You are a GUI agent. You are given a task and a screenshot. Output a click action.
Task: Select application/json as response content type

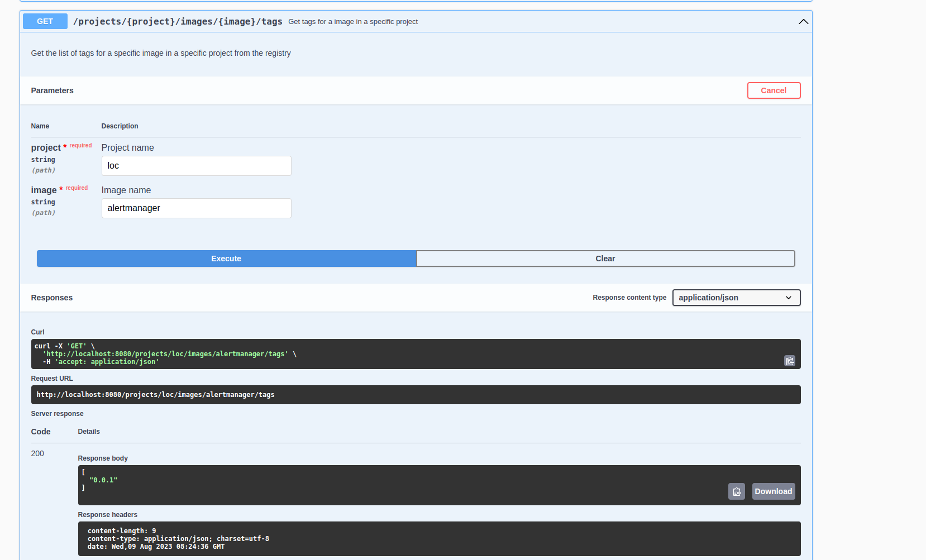tap(736, 298)
